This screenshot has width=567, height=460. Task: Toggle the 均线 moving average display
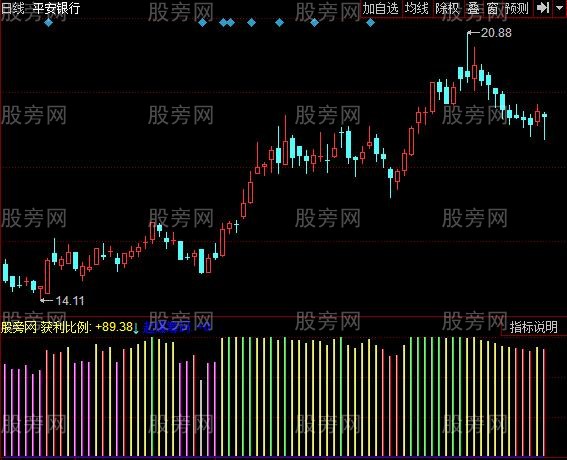[x=417, y=9]
